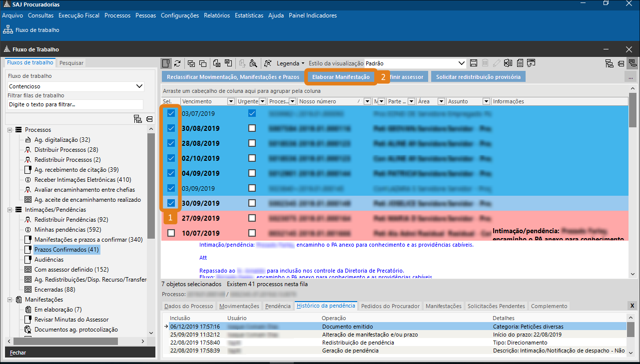Image resolution: width=640 pixels, height=364 pixels.
Task: Switch to the Movimentações tab
Action: click(x=239, y=306)
